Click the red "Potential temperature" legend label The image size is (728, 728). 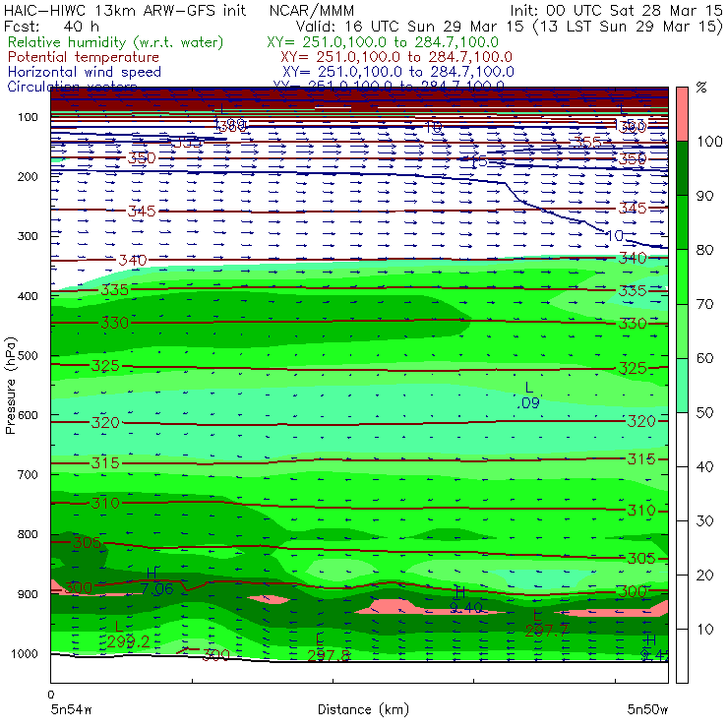click(x=84, y=57)
